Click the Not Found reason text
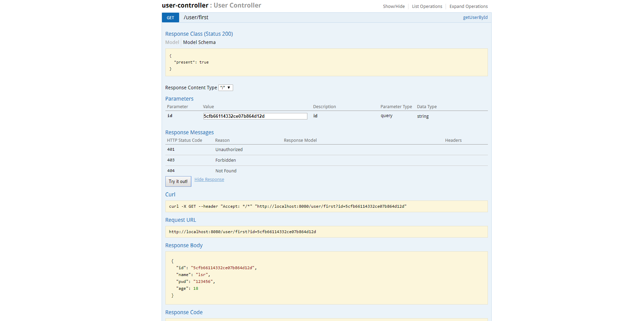Screen dimensions: 644x321 coord(226,171)
